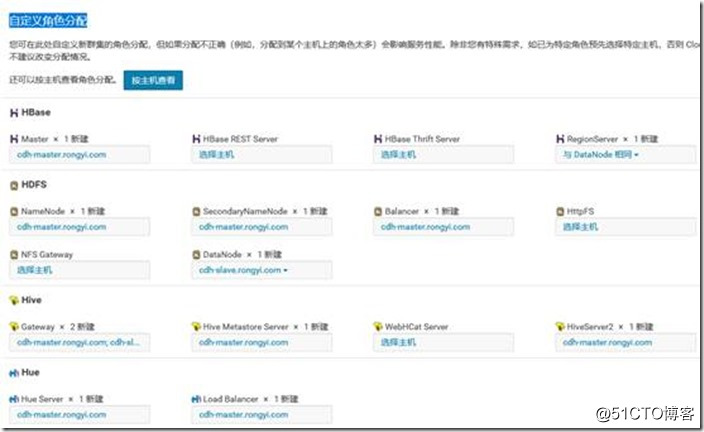Select host for HttpFS
Image resolution: width=704 pixels, height=432 pixels.
[x=626, y=227]
